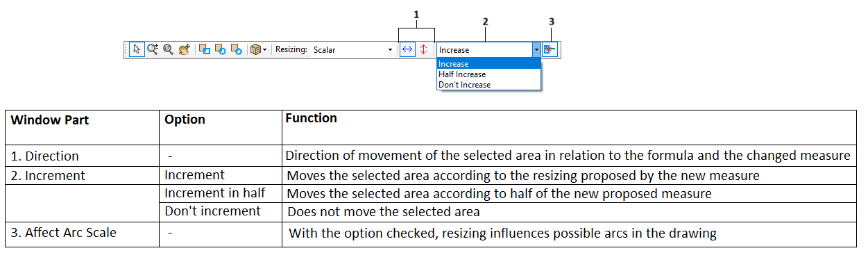
Task: Click the 3D box view icon
Action: [x=255, y=49]
